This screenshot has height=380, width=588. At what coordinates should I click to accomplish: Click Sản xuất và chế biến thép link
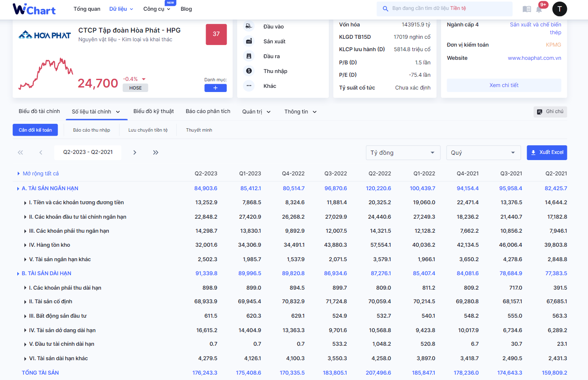535,28
